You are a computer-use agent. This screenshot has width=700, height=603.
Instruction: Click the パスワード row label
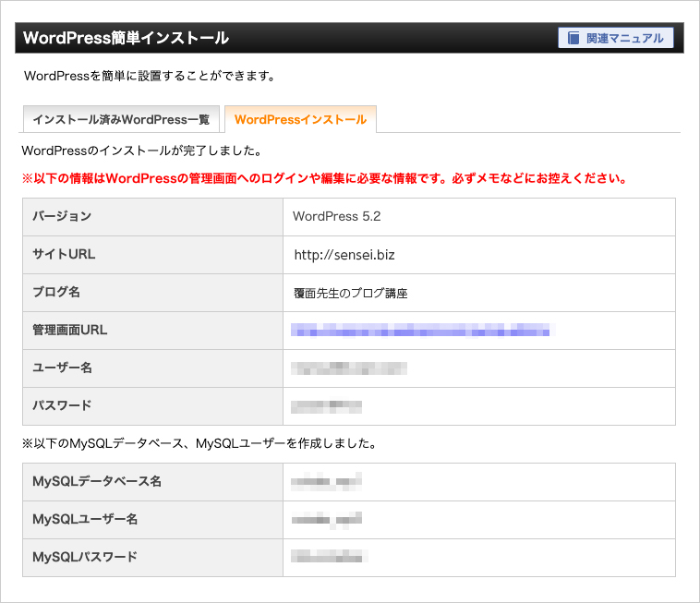pyautogui.click(x=62, y=405)
